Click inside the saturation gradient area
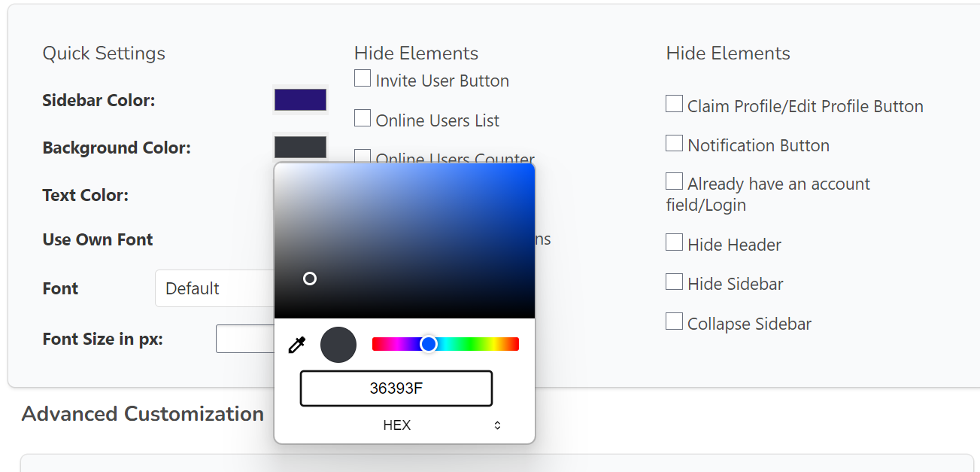The height and width of the screenshot is (472, 980). pyautogui.click(x=405, y=240)
